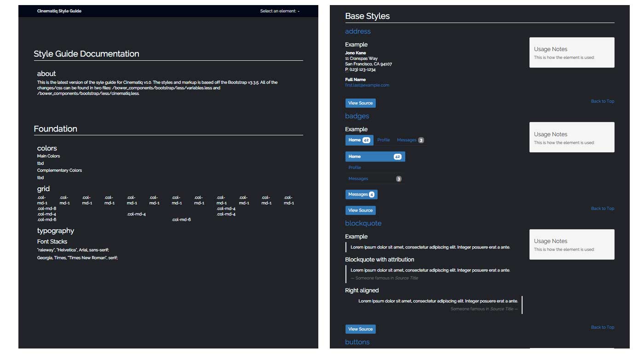Open the blockquote section heading link

pos(363,223)
